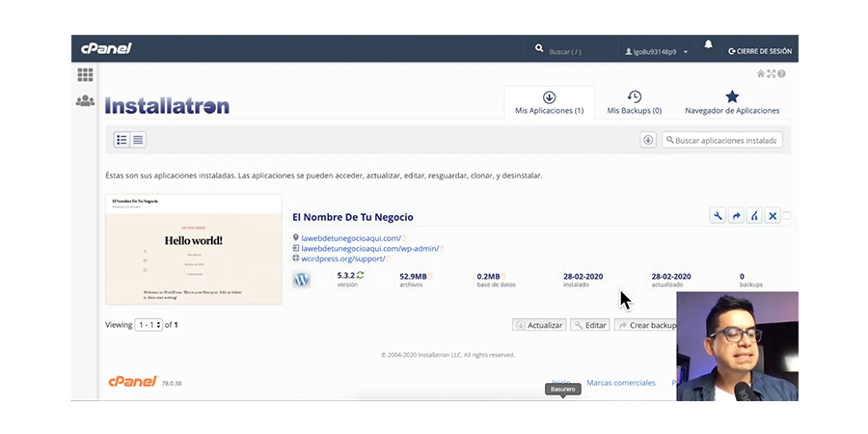Open the wordpress.org/support/ link
This screenshot has width=868, height=434.
coord(343,259)
